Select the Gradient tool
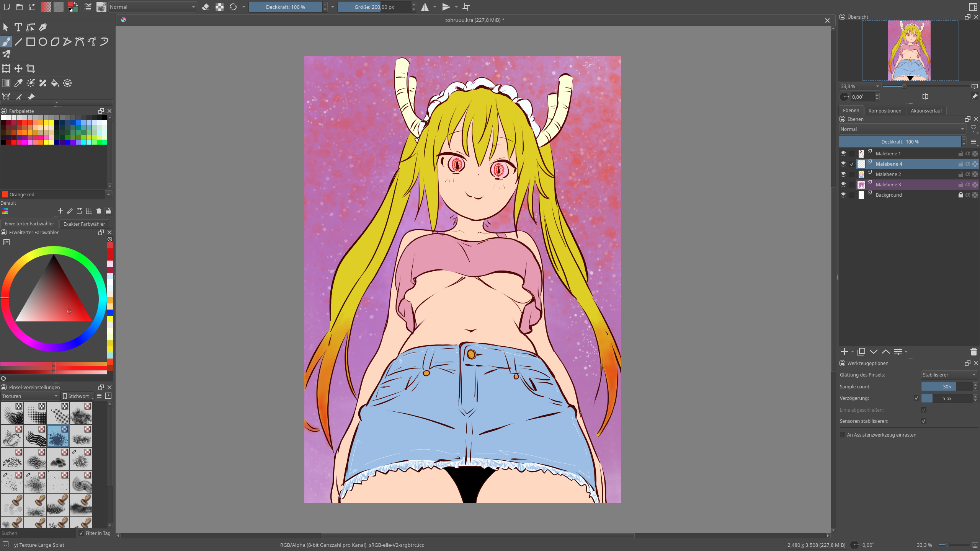 click(6, 83)
